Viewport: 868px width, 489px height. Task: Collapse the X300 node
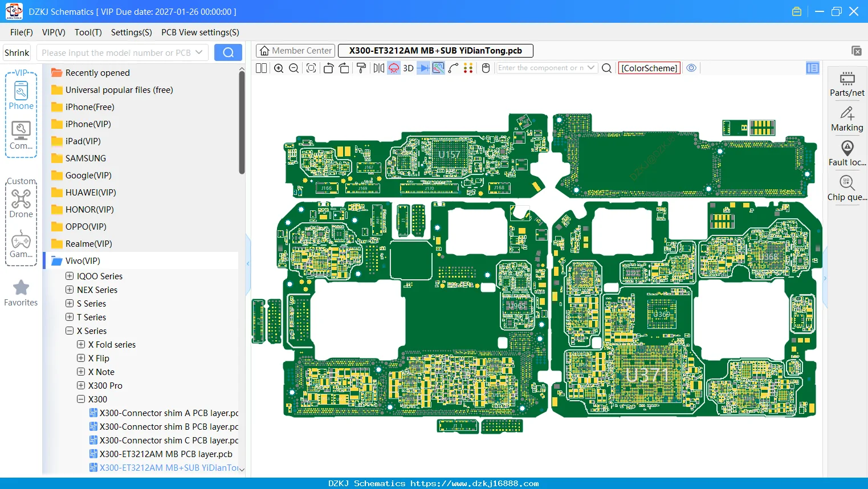tap(81, 399)
